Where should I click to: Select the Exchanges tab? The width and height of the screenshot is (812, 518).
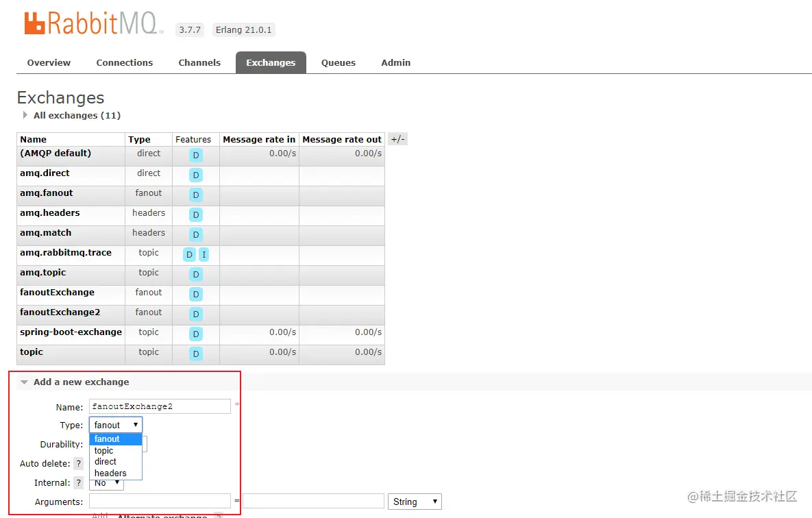click(271, 62)
